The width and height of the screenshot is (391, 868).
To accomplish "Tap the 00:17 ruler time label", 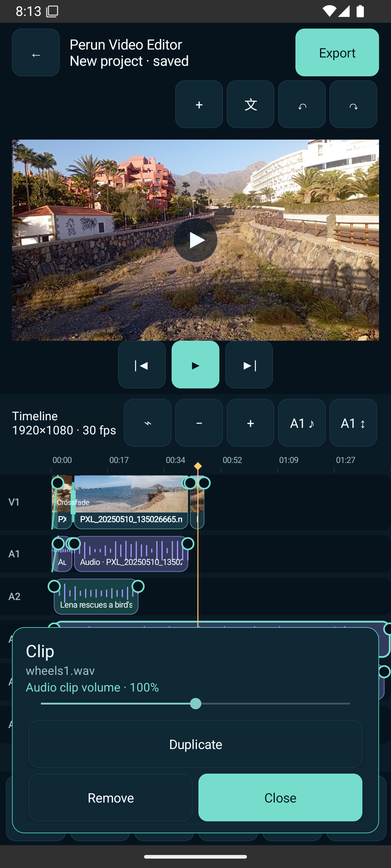I will point(119,460).
